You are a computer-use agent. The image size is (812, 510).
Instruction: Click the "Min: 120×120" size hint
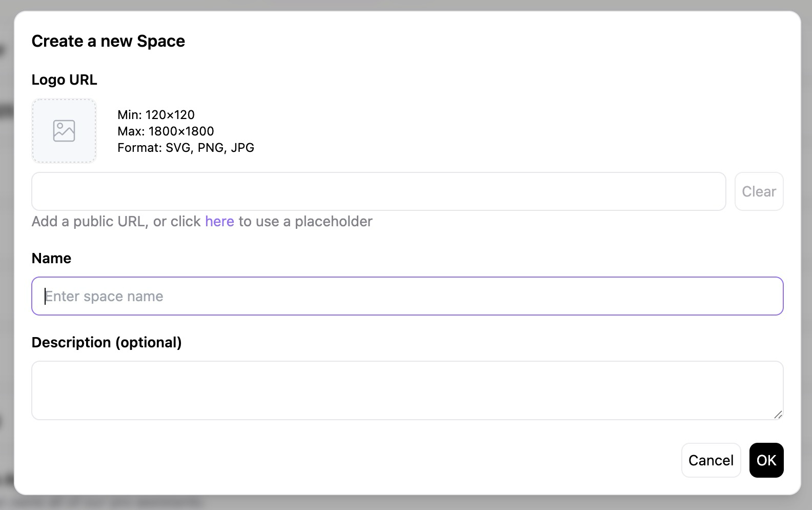coord(156,114)
